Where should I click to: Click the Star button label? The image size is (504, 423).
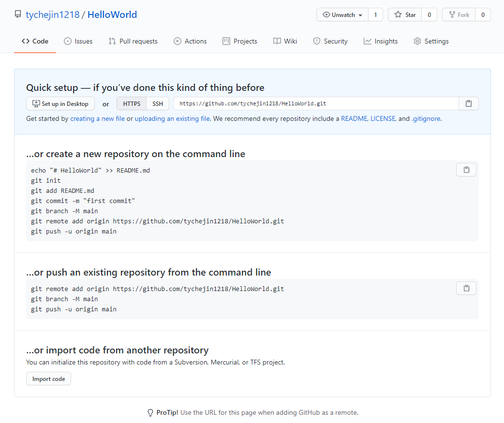click(x=410, y=15)
